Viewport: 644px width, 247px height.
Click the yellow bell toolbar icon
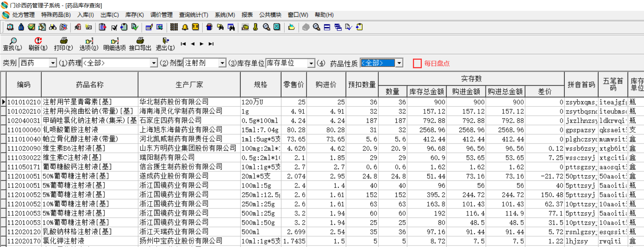tap(185, 27)
